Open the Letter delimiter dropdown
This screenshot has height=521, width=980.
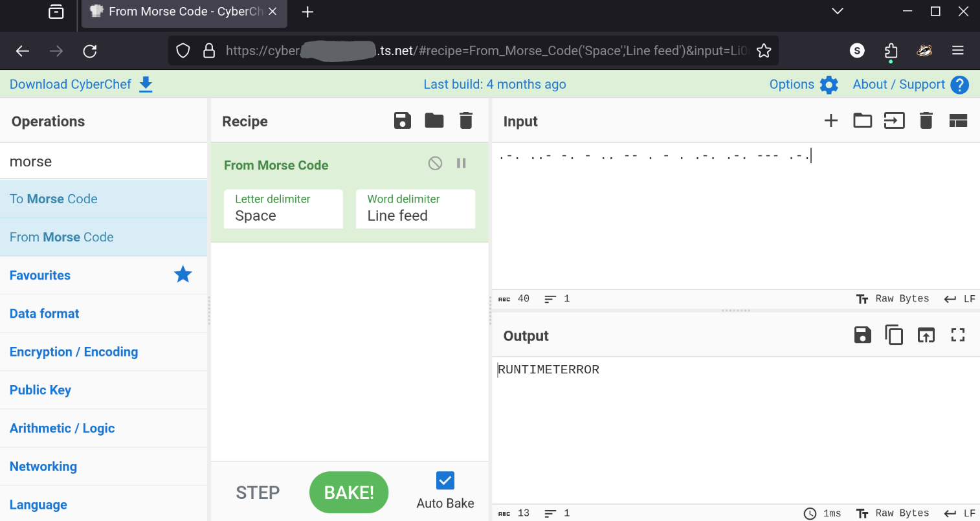pyautogui.click(x=284, y=208)
